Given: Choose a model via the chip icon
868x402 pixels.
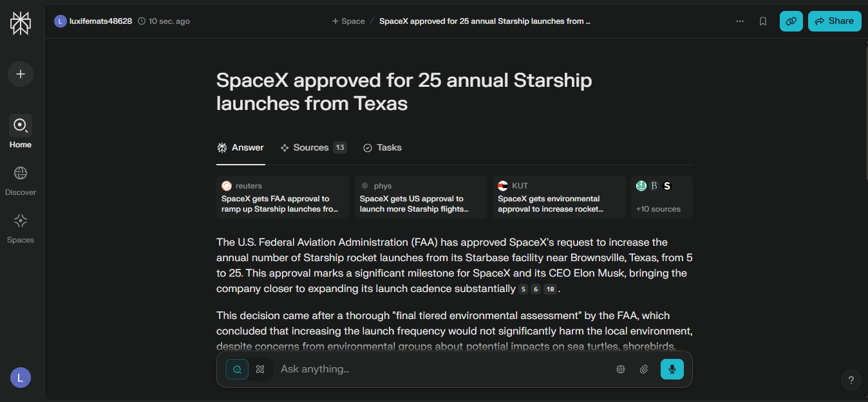Looking at the screenshot, I should pyautogui.click(x=621, y=369).
